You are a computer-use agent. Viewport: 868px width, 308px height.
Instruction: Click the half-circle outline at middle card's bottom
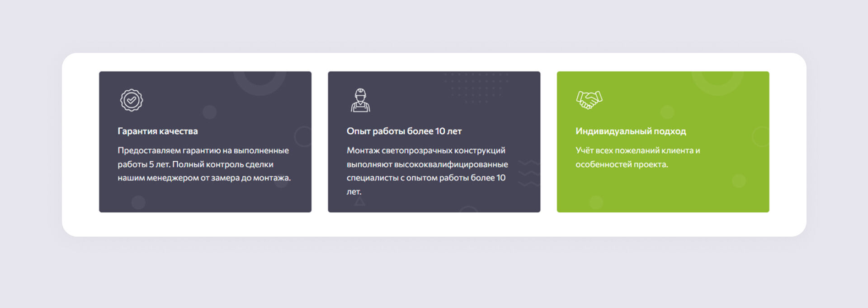click(468, 209)
